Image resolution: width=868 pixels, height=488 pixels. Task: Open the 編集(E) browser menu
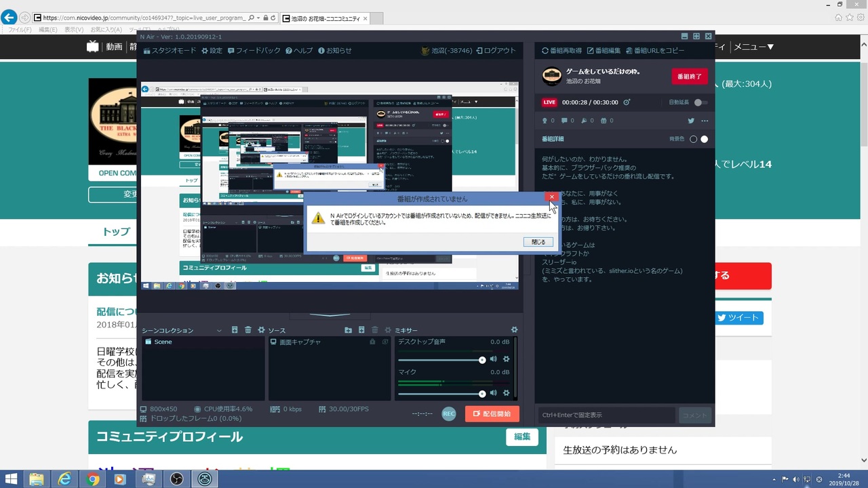click(x=48, y=30)
